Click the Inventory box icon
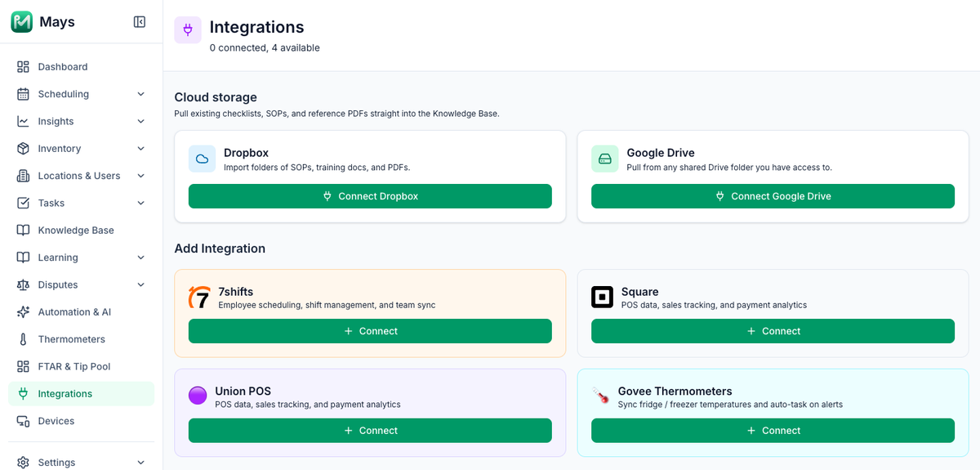 click(x=23, y=149)
